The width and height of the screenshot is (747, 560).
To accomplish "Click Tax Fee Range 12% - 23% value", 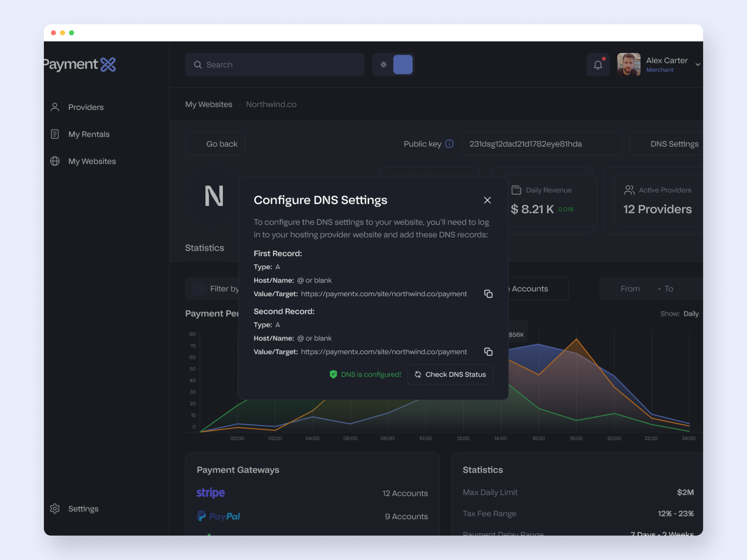I will click(x=675, y=513).
